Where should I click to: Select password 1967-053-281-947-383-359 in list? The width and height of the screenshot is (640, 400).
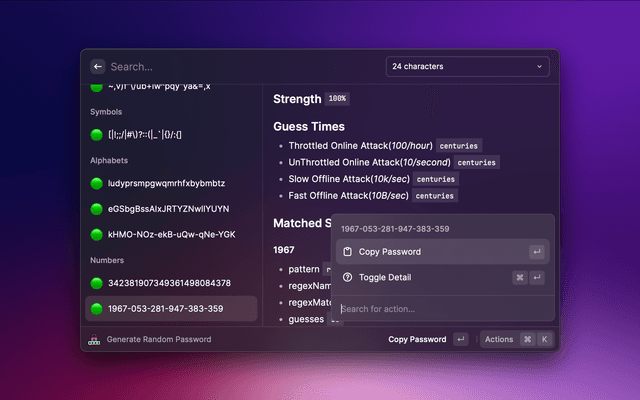tap(165, 308)
